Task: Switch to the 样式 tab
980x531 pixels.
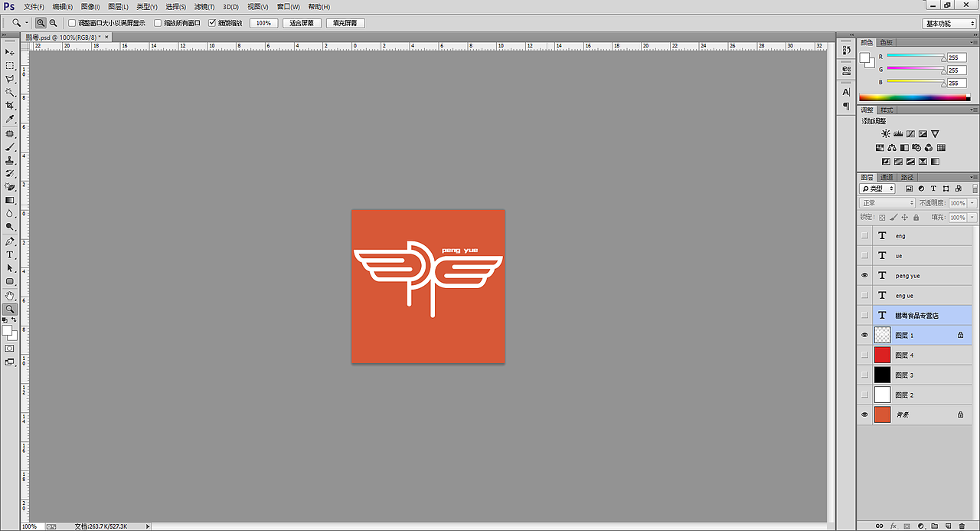Action: coord(887,110)
